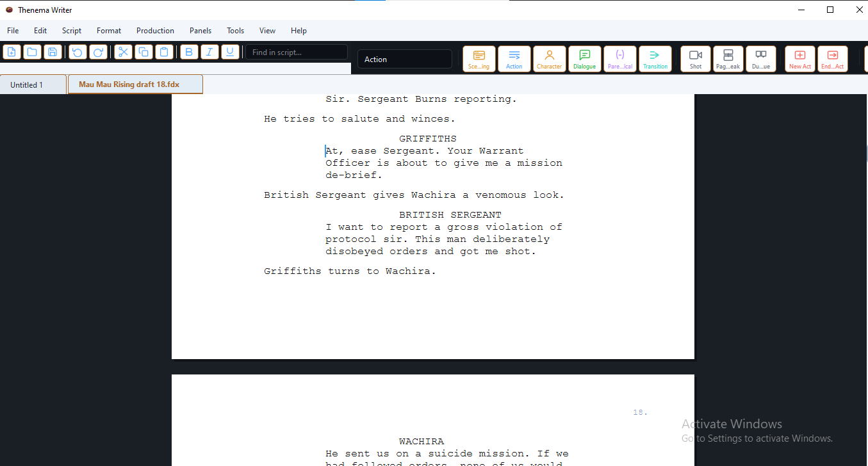Toggle bold formatting
868x466 pixels.
[189, 52]
